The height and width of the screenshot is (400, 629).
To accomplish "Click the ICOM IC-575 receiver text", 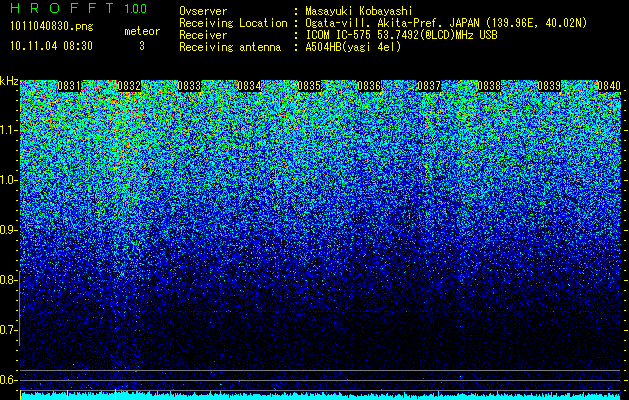I will [401, 35].
